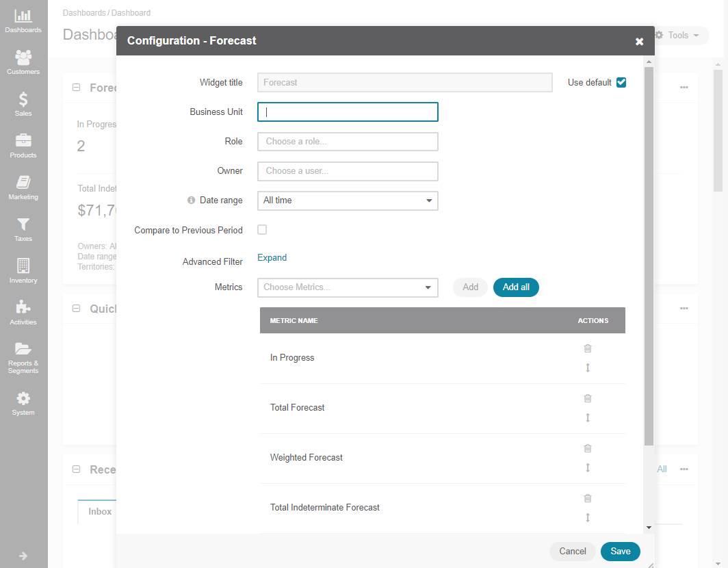728x568 pixels.
Task: Uncheck the Use default checkbox
Action: 621,82
